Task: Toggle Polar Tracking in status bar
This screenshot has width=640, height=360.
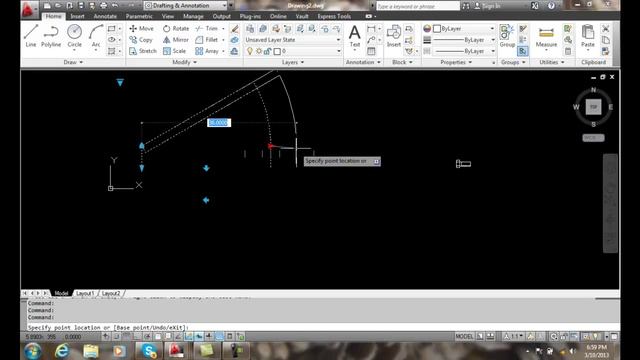Action: 147,337
